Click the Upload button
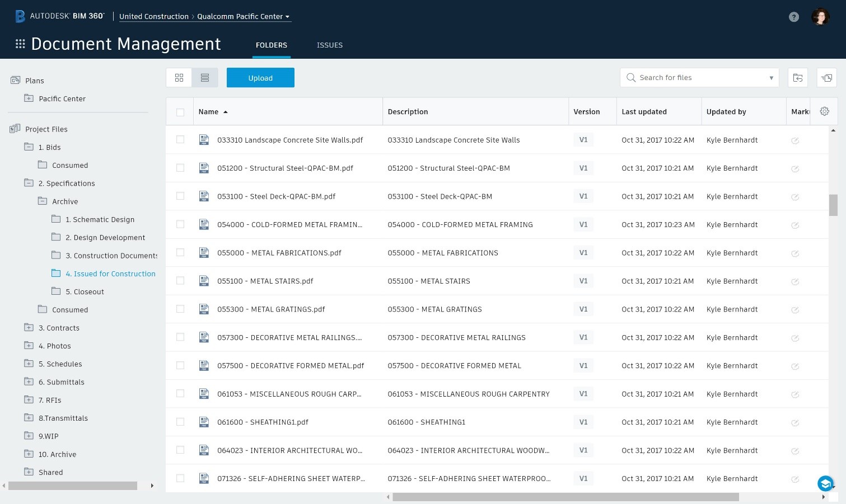The image size is (846, 504). pos(260,78)
